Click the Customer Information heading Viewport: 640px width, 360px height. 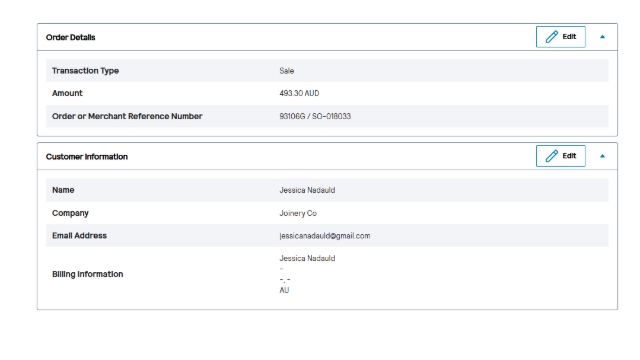pyautogui.click(x=87, y=157)
